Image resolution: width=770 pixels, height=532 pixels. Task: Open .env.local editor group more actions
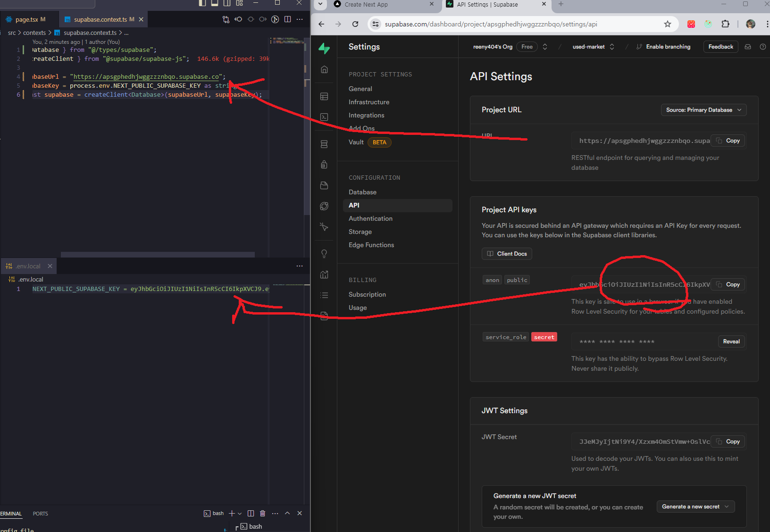click(300, 266)
